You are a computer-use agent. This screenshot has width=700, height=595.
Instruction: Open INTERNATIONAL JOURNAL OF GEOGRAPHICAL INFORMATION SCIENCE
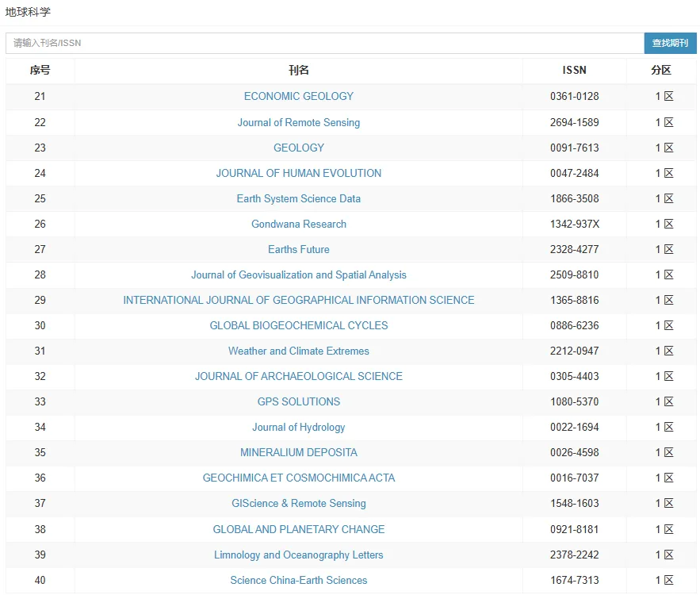coord(299,300)
